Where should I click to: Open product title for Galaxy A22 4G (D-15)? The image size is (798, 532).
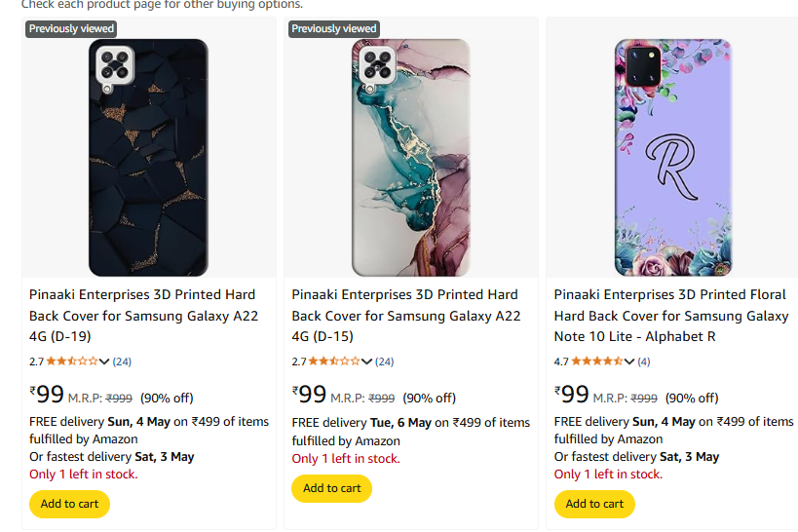[x=406, y=316]
